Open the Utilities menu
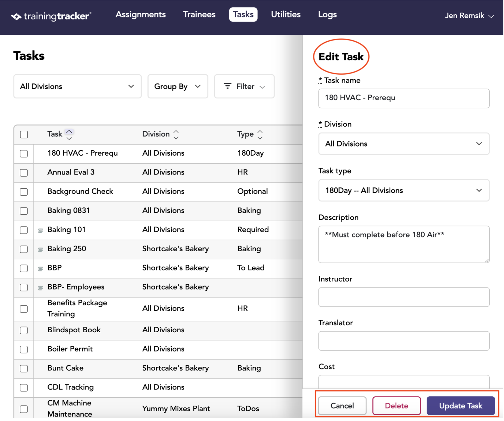 (286, 14)
